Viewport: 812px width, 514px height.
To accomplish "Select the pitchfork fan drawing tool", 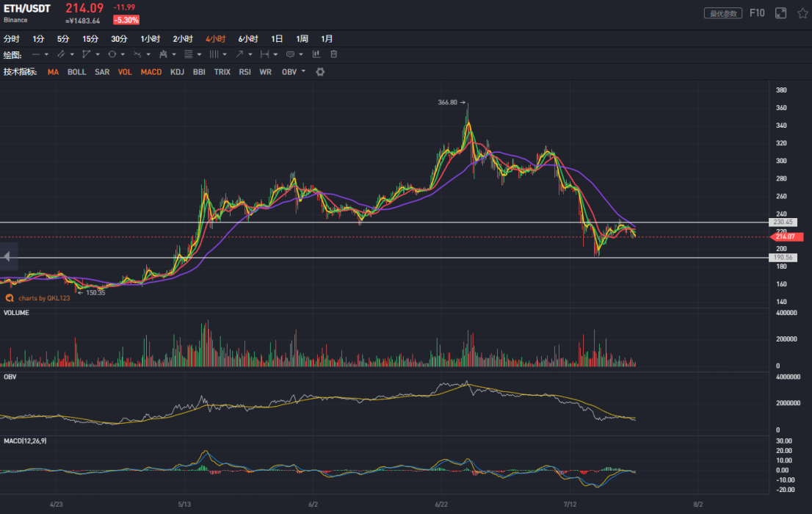I will click(x=163, y=54).
